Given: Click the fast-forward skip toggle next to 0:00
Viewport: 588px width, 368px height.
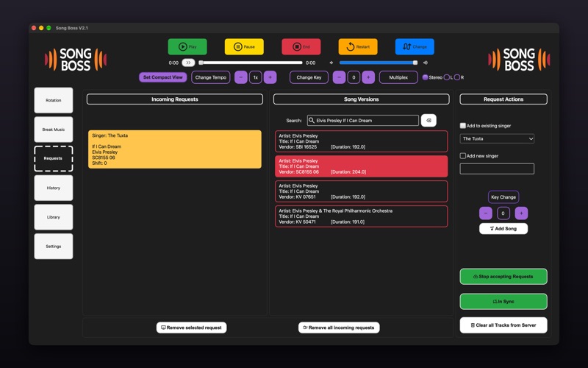Looking at the screenshot, I should [x=188, y=63].
